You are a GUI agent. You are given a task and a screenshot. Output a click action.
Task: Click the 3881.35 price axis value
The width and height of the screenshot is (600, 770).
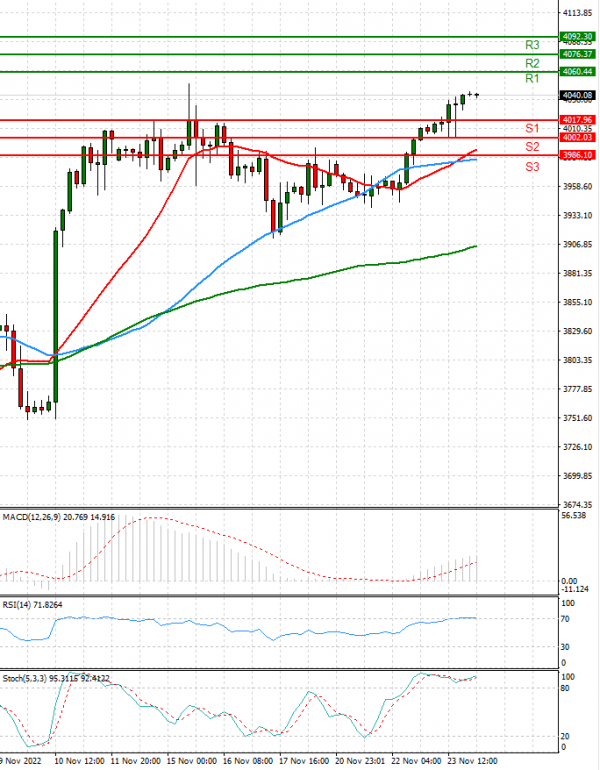click(577, 274)
